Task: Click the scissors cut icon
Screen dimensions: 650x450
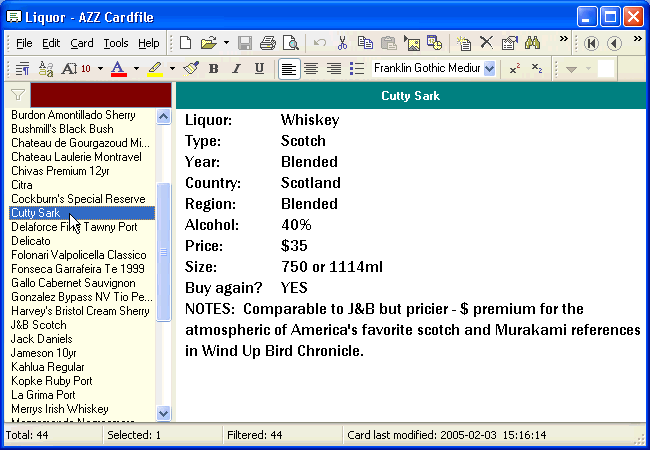Action: 342,43
